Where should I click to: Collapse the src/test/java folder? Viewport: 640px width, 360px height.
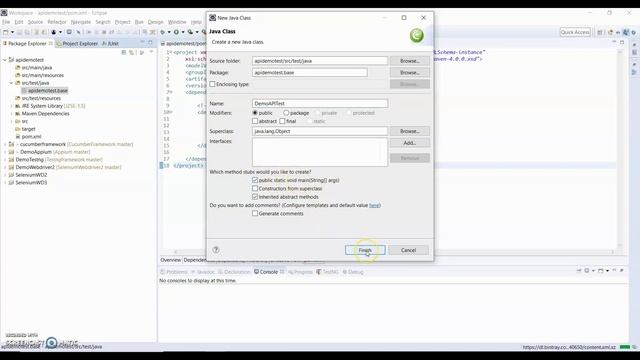(x=11, y=83)
